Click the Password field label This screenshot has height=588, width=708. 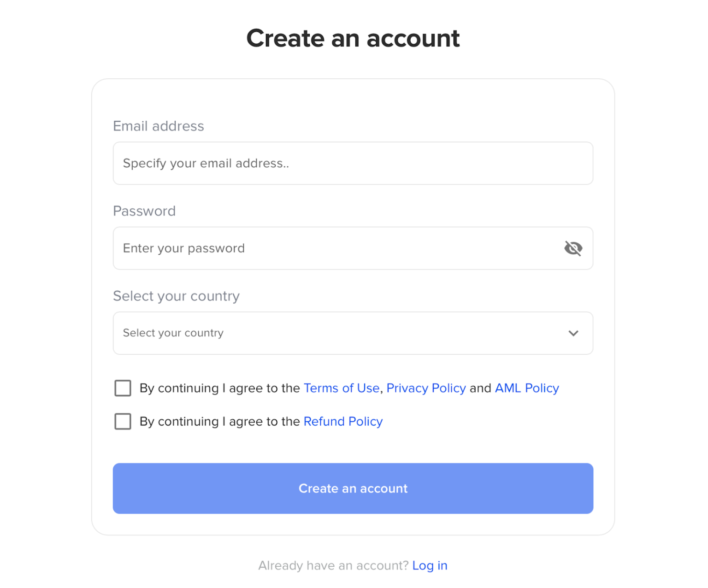tap(144, 211)
